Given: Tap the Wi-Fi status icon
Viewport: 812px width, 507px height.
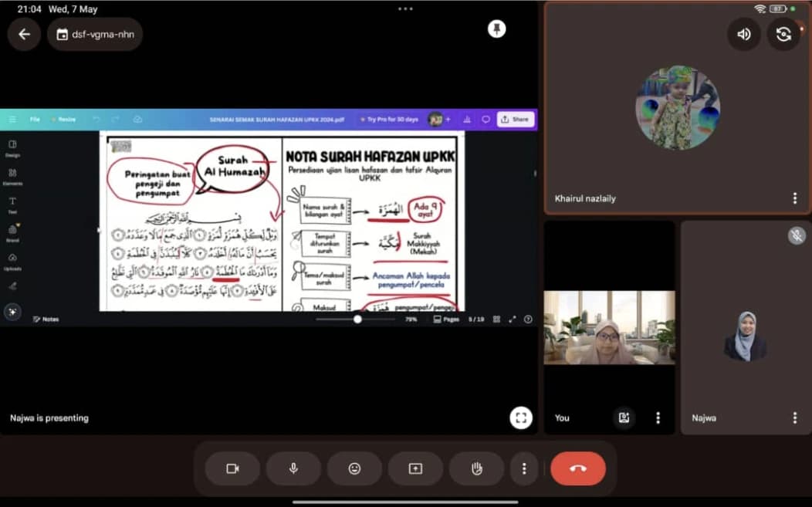Looking at the screenshot, I should pos(760,8).
